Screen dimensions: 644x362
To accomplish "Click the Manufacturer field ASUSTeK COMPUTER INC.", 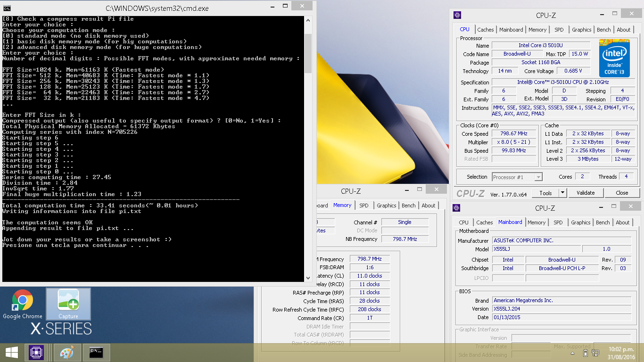I will [x=561, y=240].
